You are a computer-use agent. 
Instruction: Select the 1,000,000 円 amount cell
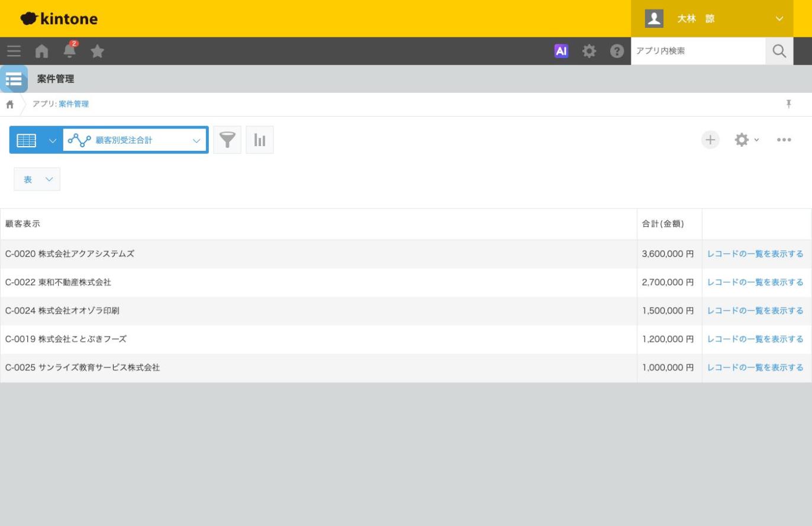click(669, 367)
